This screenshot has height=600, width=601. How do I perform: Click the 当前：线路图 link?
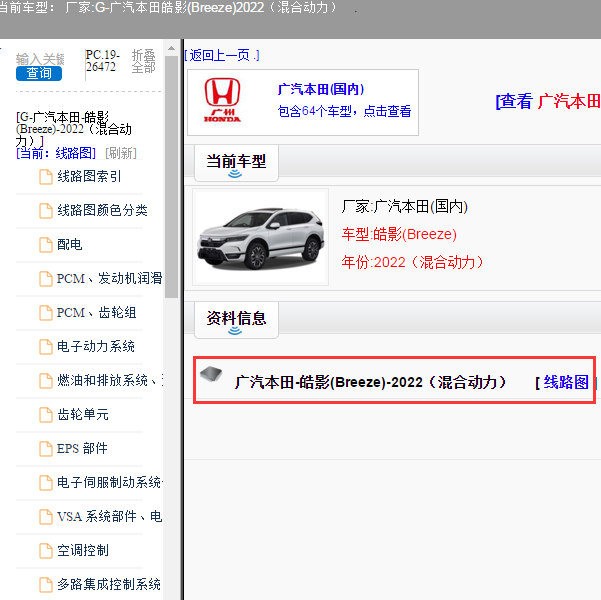pyautogui.click(x=56, y=153)
